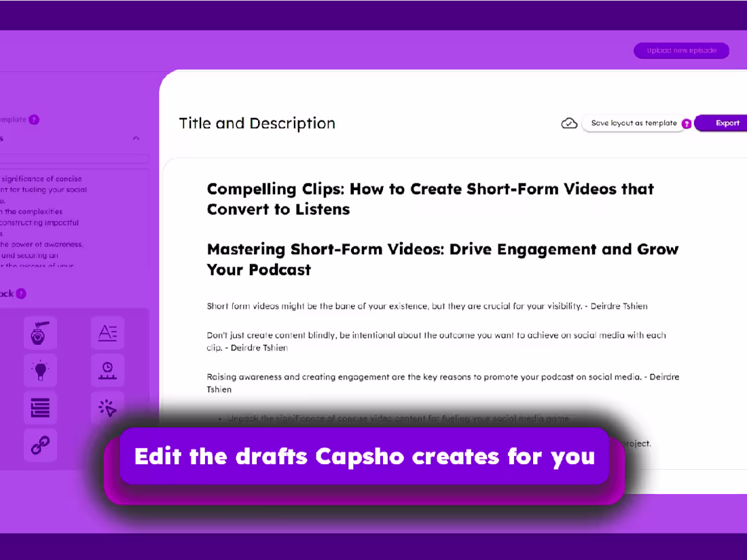Open the help tooltip beside template label
The width and height of the screenshot is (747, 560).
click(35, 119)
